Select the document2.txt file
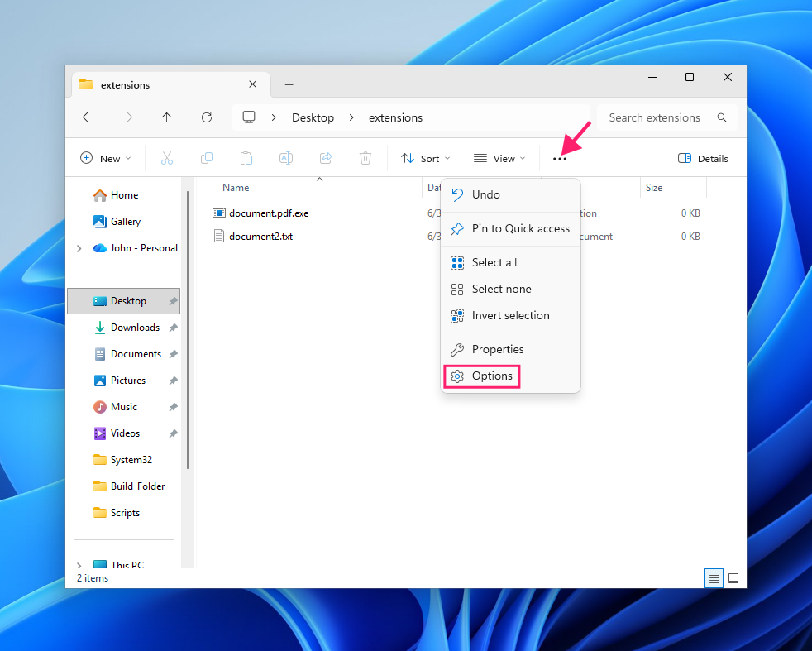This screenshot has width=812, height=651. [261, 236]
